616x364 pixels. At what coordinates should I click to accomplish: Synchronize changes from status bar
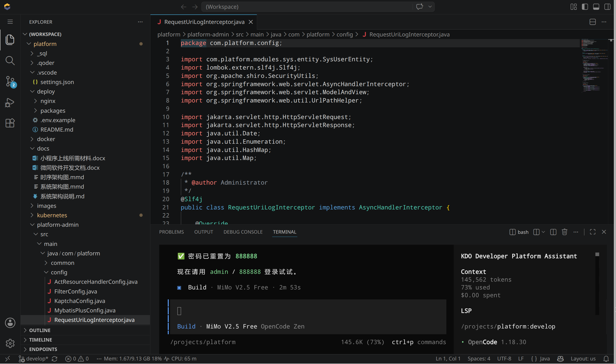point(54,359)
